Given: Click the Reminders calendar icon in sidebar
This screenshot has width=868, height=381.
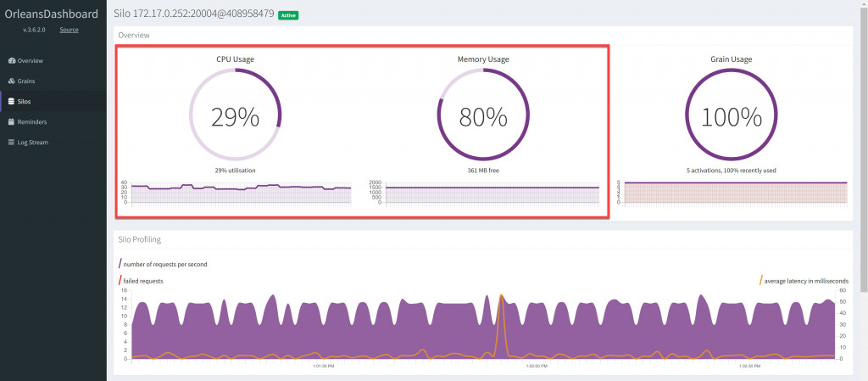Looking at the screenshot, I should (12, 122).
